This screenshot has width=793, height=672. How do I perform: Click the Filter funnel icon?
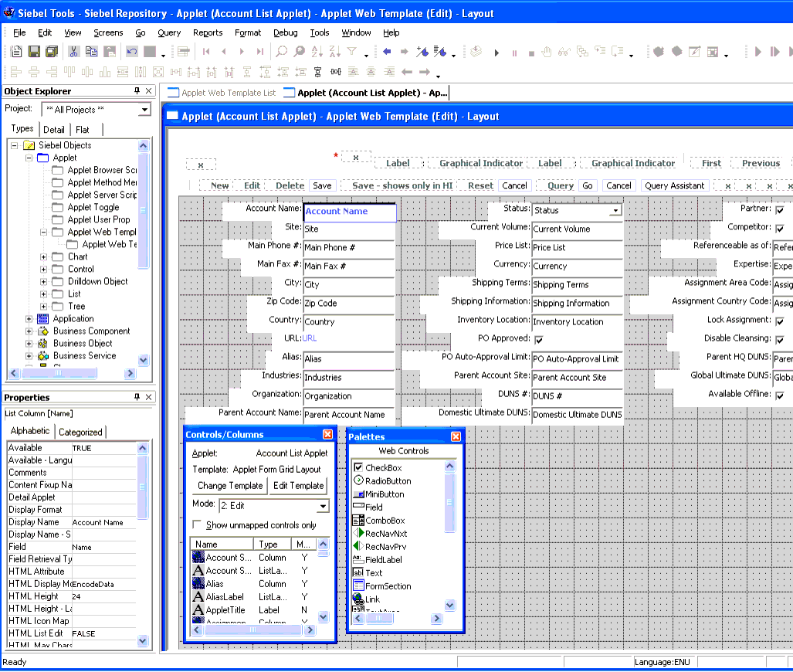(352, 52)
